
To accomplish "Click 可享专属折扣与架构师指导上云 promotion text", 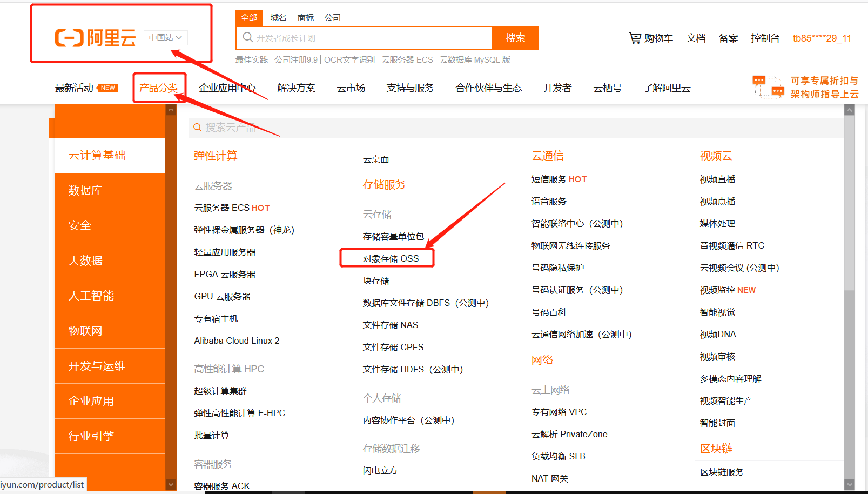I will (x=824, y=87).
